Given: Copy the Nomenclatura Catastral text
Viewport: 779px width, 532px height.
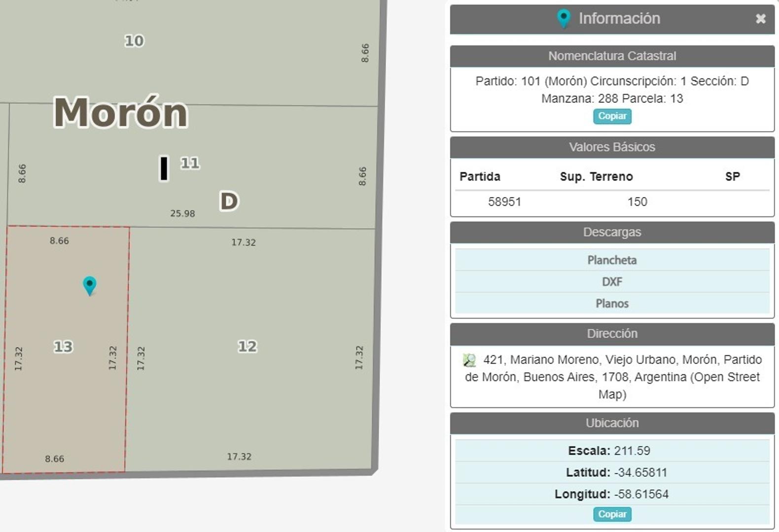Looking at the screenshot, I should click(x=612, y=116).
